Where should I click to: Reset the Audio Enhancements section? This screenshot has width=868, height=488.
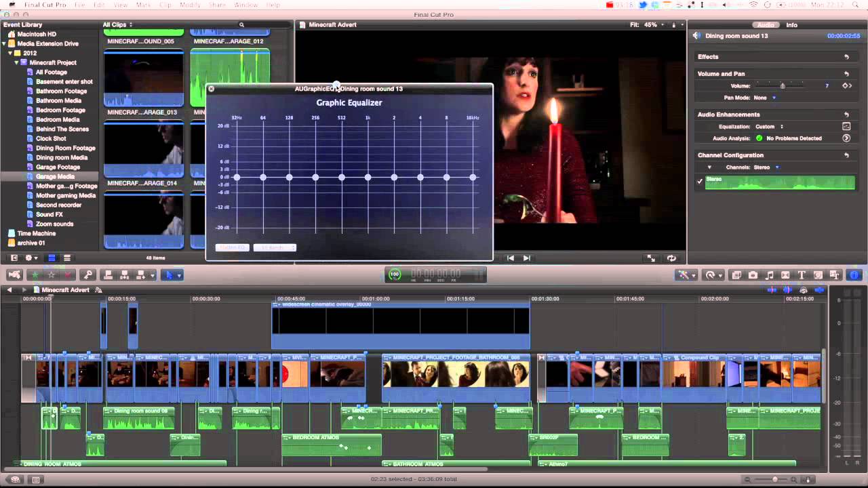click(x=846, y=115)
